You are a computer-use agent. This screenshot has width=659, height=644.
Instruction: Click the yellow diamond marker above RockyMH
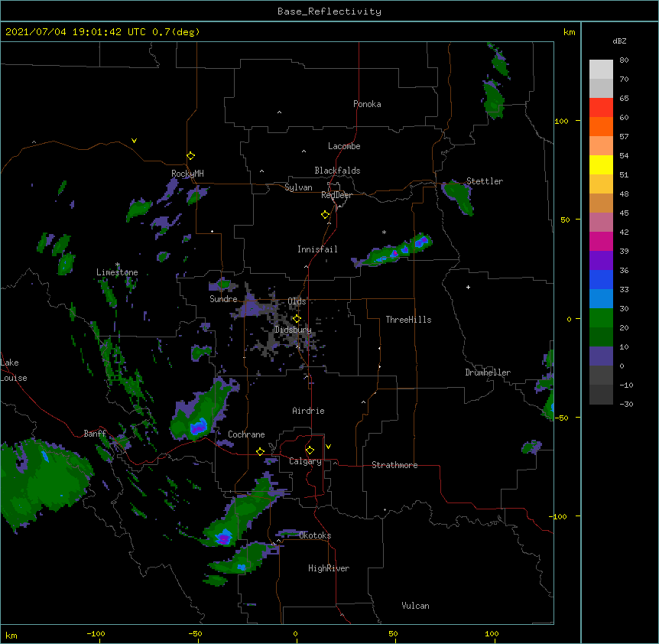pyautogui.click(x=191, y=156)
